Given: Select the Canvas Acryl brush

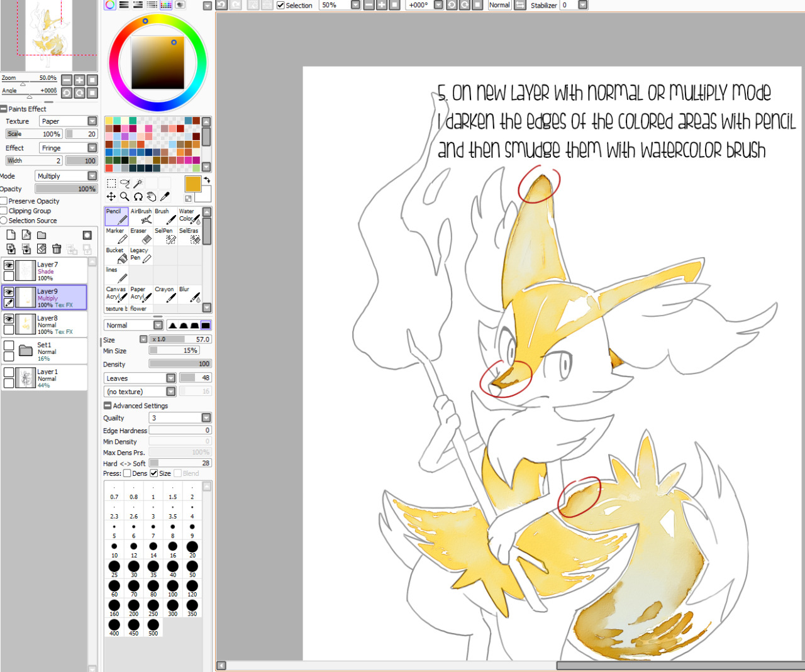Looking at the screenshot, I should [x=116, y=294].
